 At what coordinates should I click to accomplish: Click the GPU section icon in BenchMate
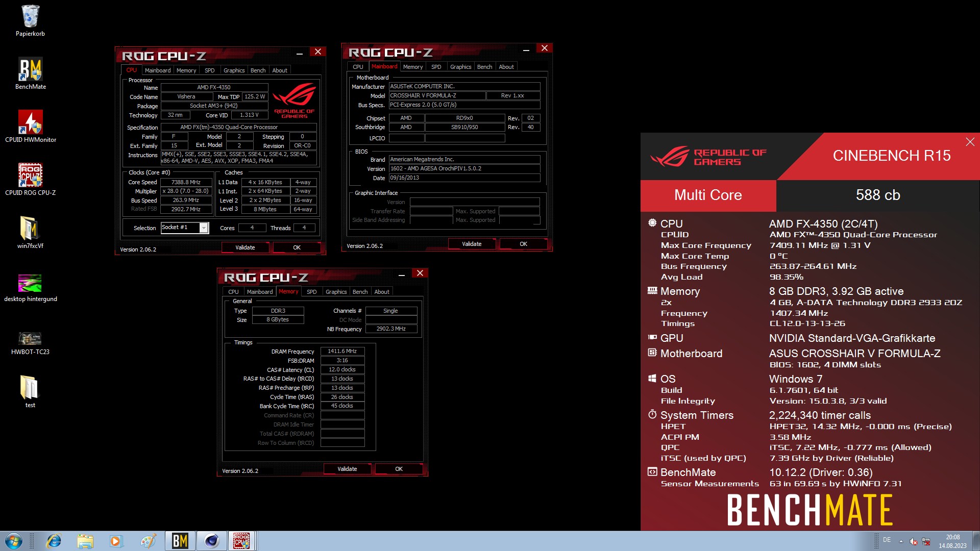click(652, 337)
